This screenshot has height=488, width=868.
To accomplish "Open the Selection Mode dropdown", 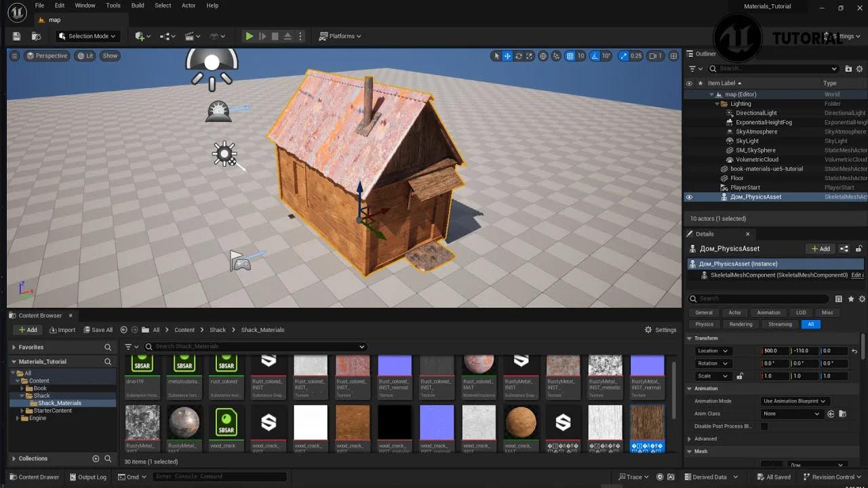I will coord(88,36).
